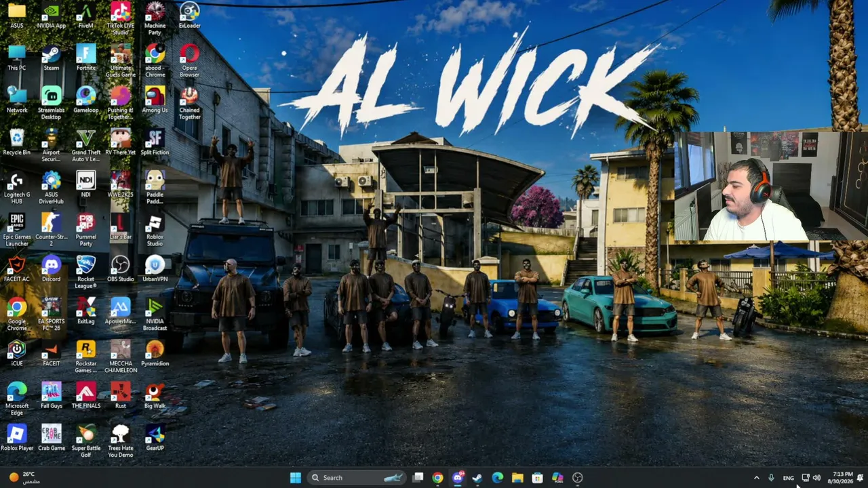Viewport: 868px width, 488px height.
Task: Select the NVIDIA Broadcast shortcut
Action: 155,315
